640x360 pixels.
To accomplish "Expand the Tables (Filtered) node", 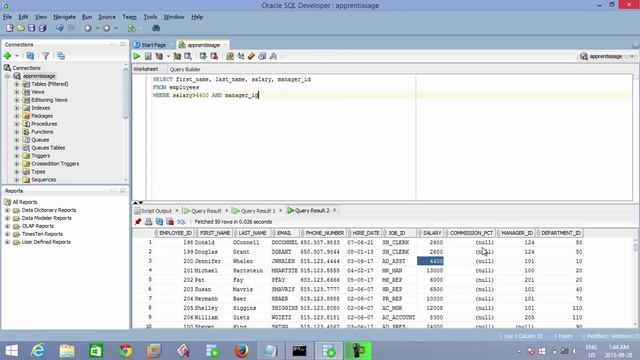I will pyautogui.click(x=17, y=84).
